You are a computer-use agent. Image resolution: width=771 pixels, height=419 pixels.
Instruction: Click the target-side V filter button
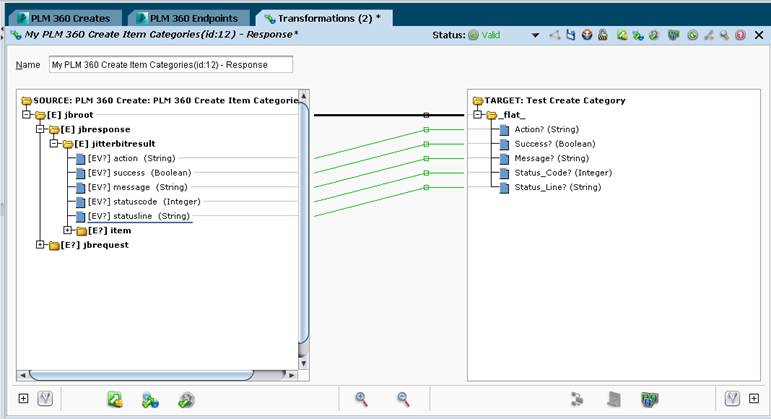[732, 398]
